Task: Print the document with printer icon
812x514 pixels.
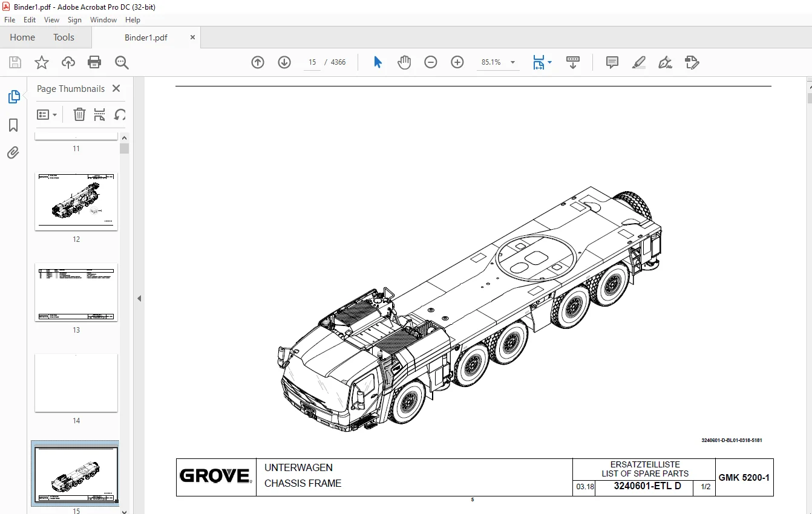Action: click(94, 62)
